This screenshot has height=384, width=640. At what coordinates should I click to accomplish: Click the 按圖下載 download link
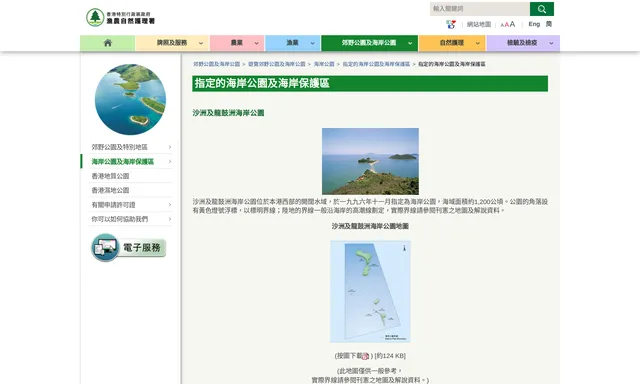pyautogui.click(x=349, y=356)
